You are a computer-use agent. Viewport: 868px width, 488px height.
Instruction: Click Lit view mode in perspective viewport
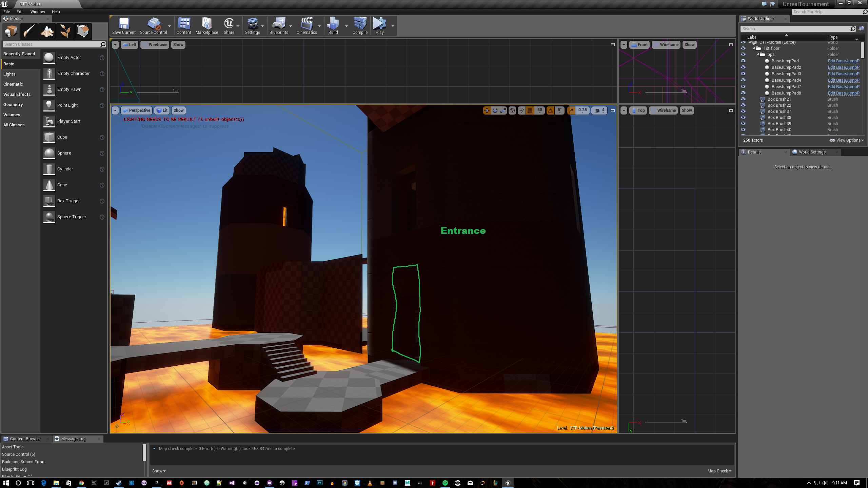[162, 110]
